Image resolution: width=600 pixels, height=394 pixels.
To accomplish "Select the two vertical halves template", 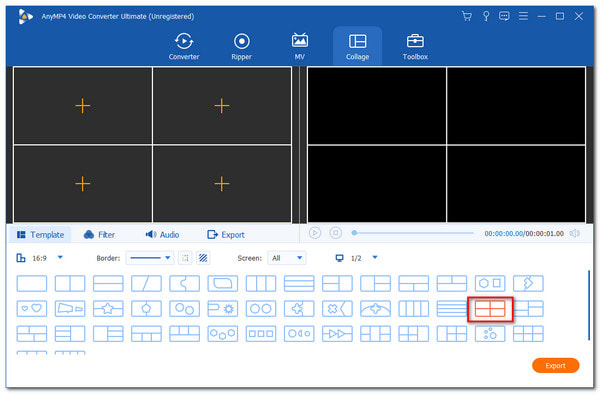I will pyautogui.click(x=70, y=283).
